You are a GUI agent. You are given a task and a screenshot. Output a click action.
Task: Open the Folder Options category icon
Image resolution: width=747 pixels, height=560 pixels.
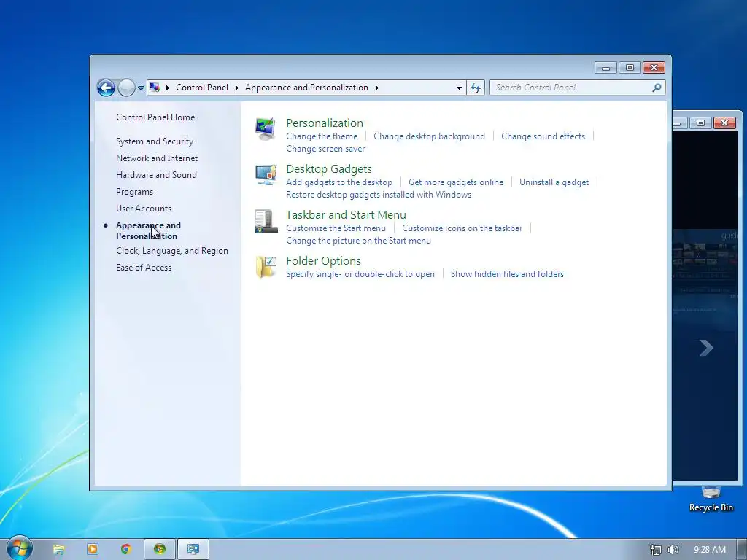[266, 267]
